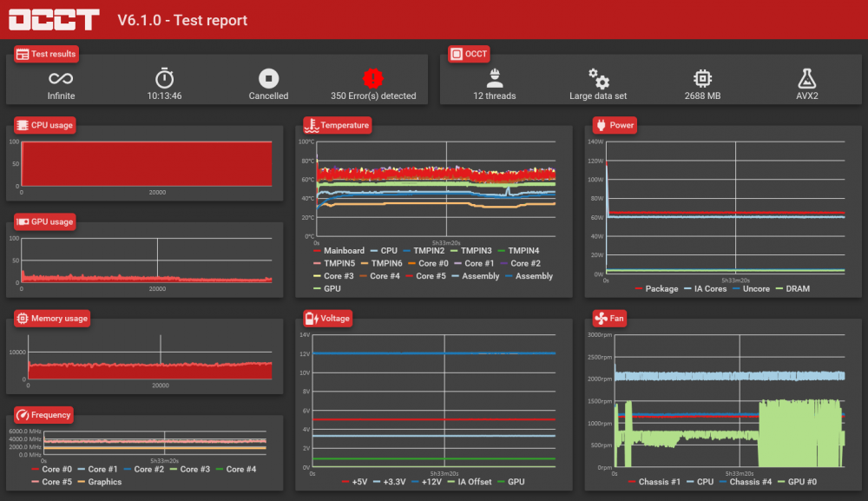The width and height of the screenshot is (868, 501).
Task: Click the chip icon above 2688 MB
Action: (x=702, y=79)
